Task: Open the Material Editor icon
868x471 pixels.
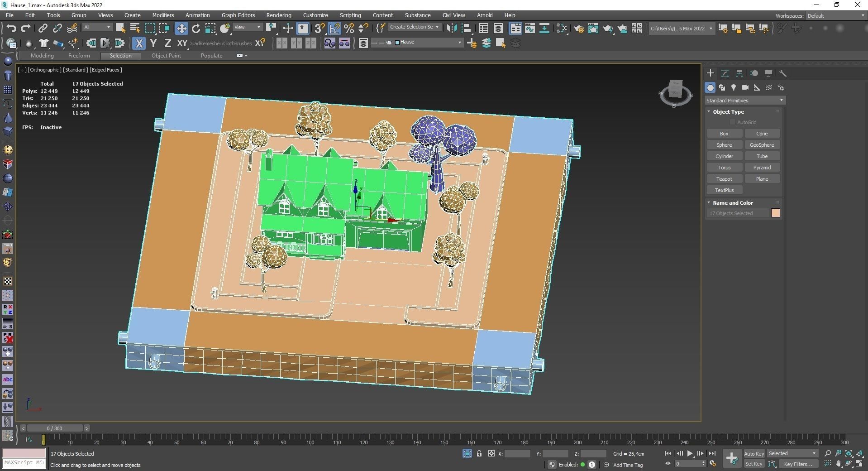Action: (x=562, y=29)
